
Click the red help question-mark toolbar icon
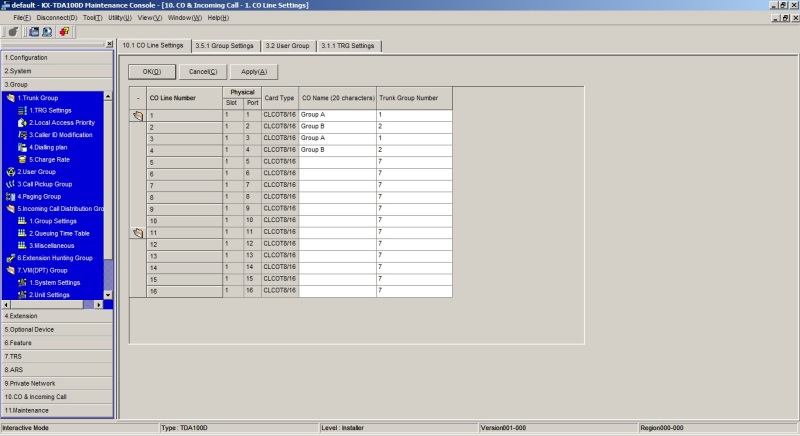(64, 32)
